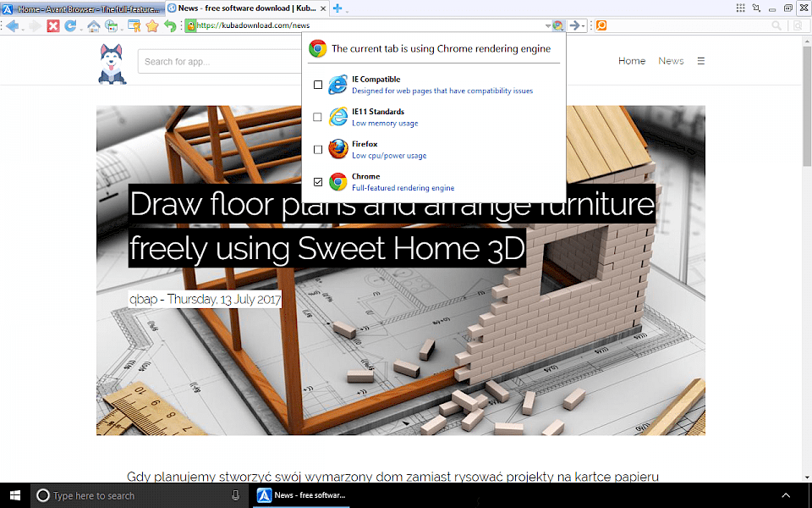Click the green padlock security icon

coord(190,25)
